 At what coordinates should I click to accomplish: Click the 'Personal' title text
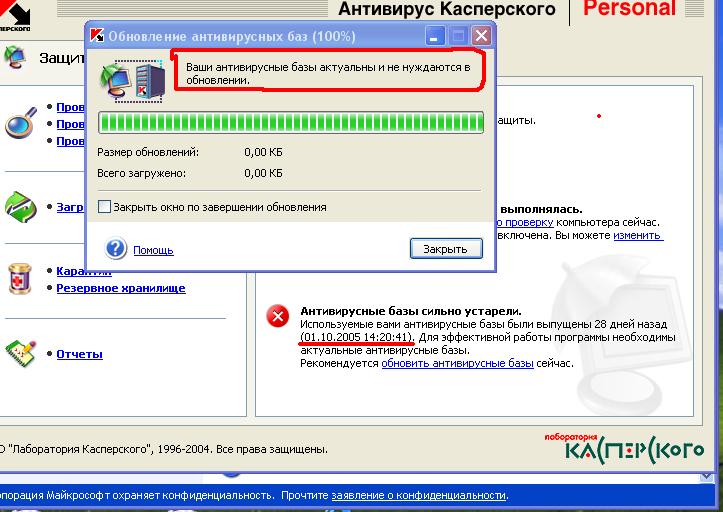click(x=629, y=8)
